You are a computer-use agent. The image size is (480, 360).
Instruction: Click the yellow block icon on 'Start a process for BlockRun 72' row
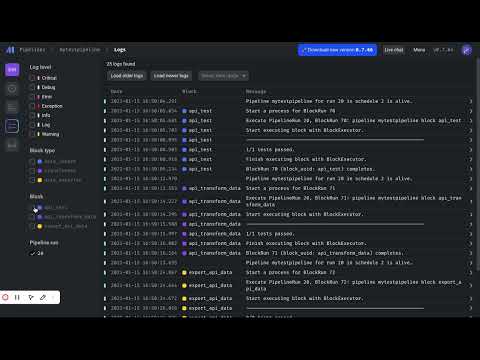(184, 273)
